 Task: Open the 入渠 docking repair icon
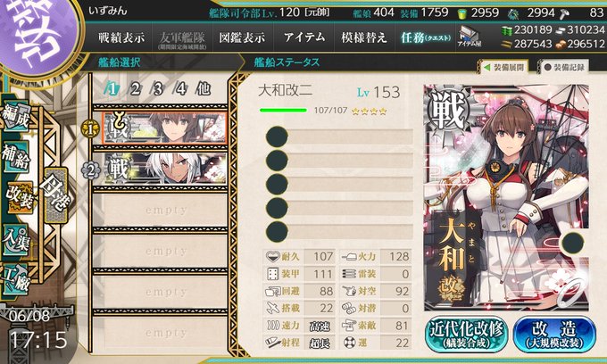tap(15, 240)
